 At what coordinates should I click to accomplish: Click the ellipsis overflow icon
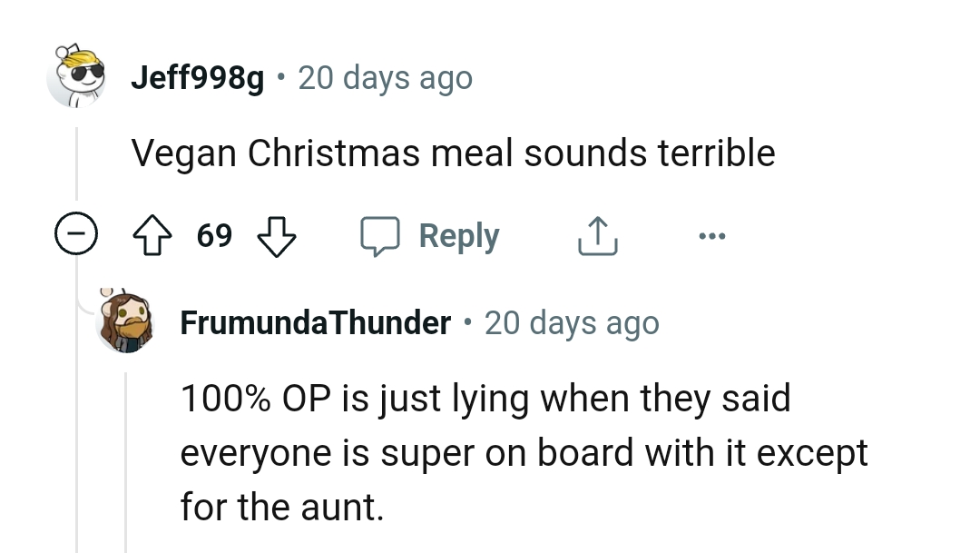(x=712, y=235)
